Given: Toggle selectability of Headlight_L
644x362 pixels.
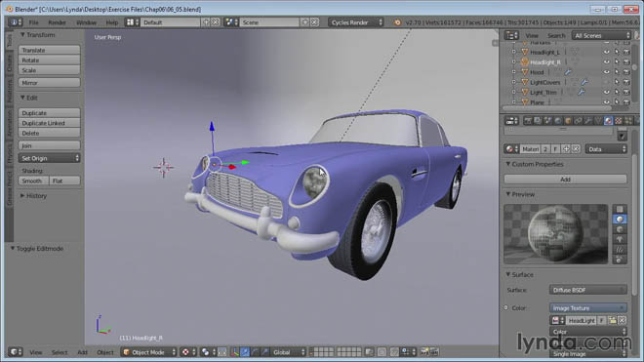Looking at the screenshot, I should [617, 52].
